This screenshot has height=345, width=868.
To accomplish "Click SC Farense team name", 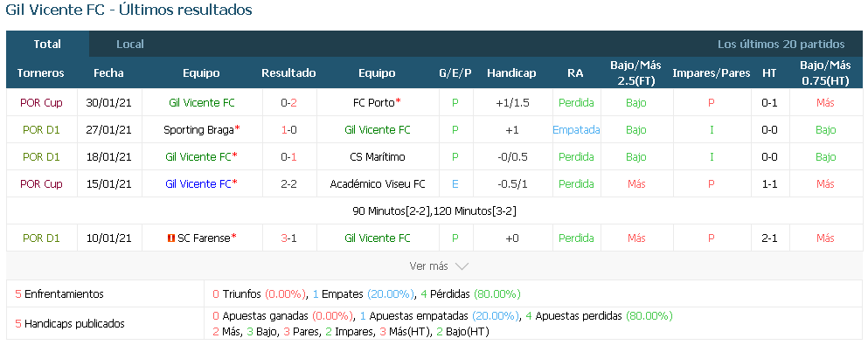I will tap(204, 238).
